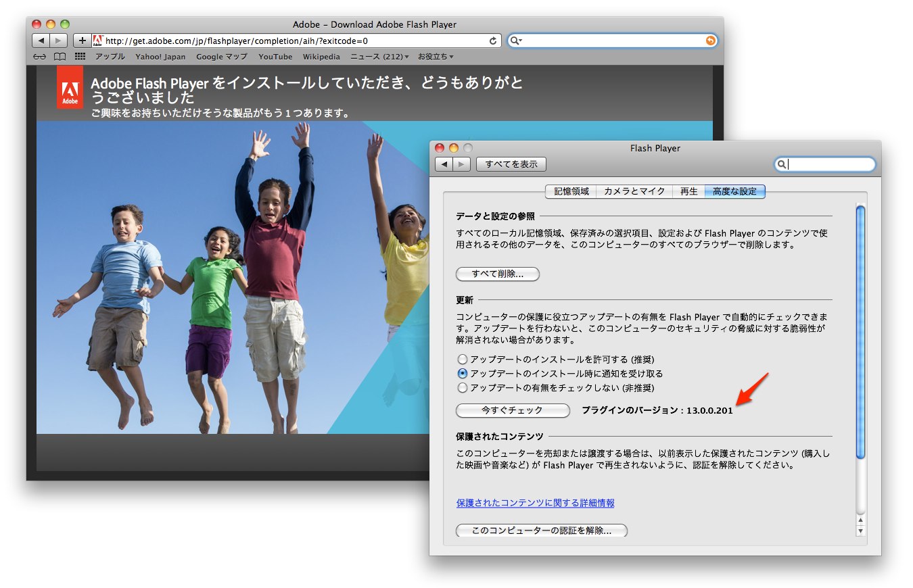This screenshot has width=913, height=588.
Task: Open Top Sites grid icon in Safari
Action: coord(80,57)
